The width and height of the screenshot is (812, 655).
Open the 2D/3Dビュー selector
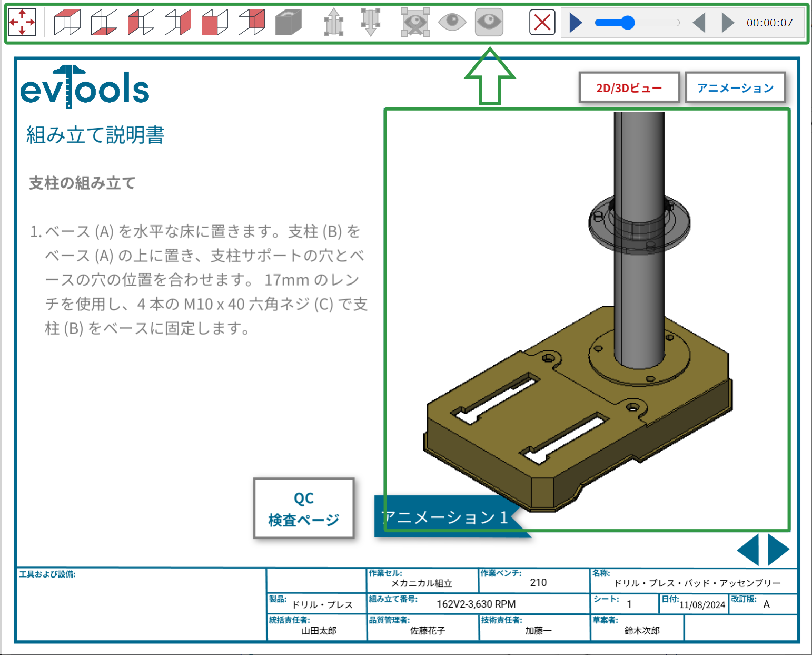tap(629, 87)
